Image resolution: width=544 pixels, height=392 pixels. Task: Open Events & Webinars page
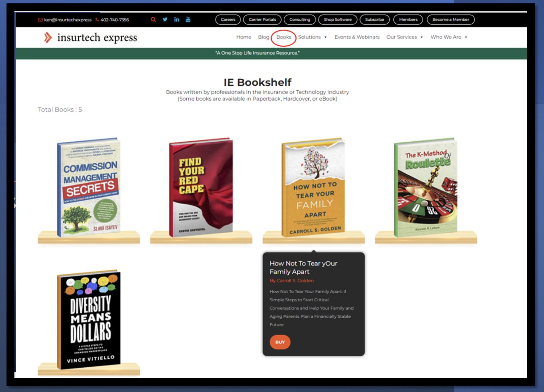[357, 37]
